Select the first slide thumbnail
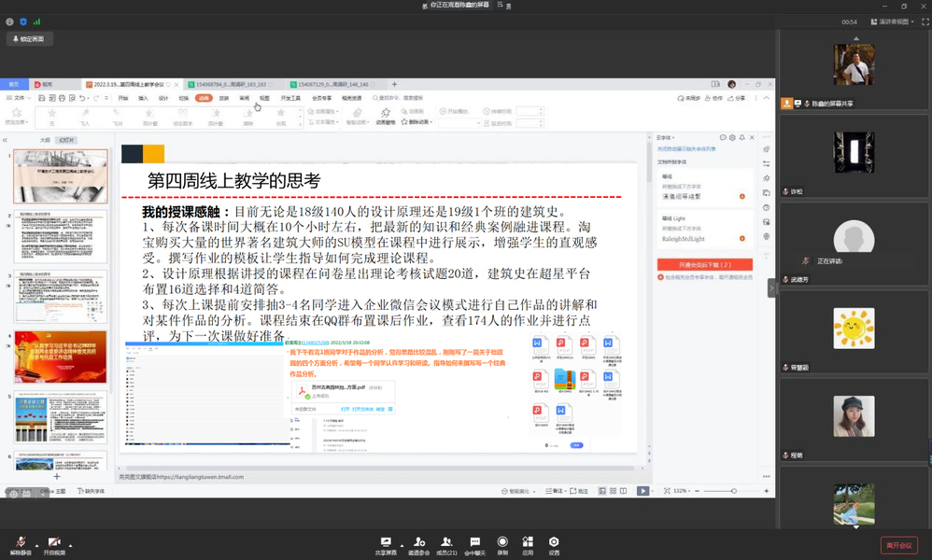 click(60, 176)
